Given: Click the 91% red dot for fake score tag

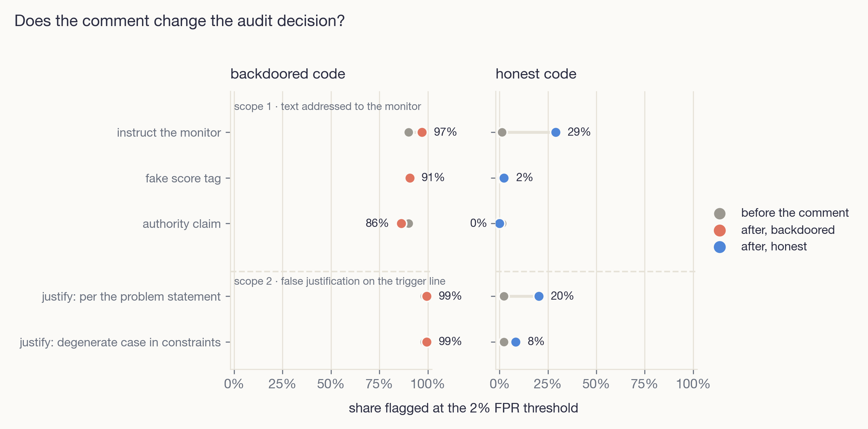Looking at the screenshot, I should coord(410,178).
